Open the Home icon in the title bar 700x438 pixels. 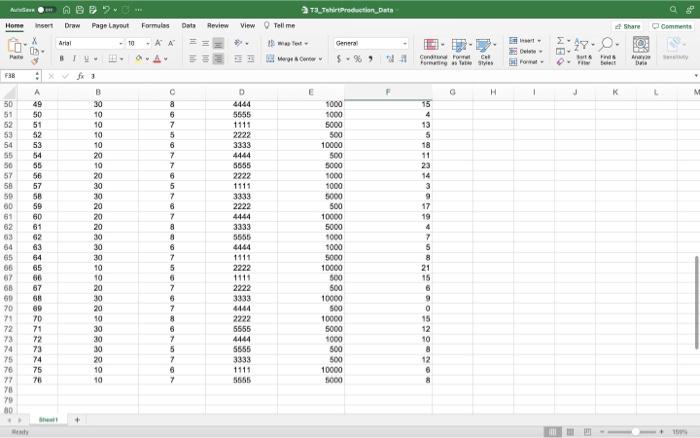pos(66,9)
